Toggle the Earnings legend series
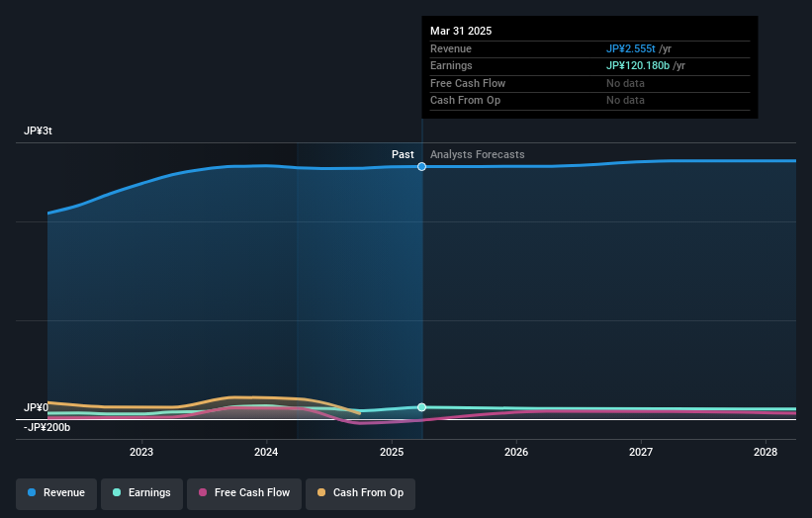812x518 pixels. pyautogui.click(x=141, y=492)
